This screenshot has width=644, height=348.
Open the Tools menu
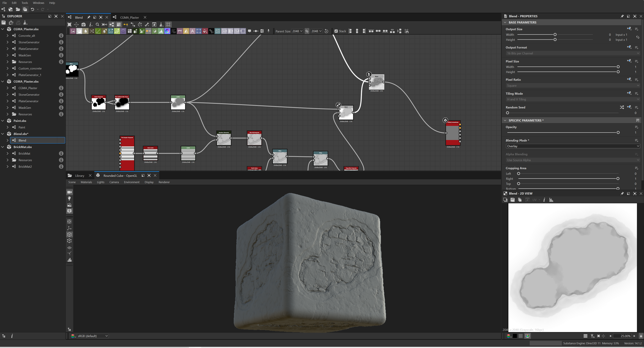tap(24, 3)
